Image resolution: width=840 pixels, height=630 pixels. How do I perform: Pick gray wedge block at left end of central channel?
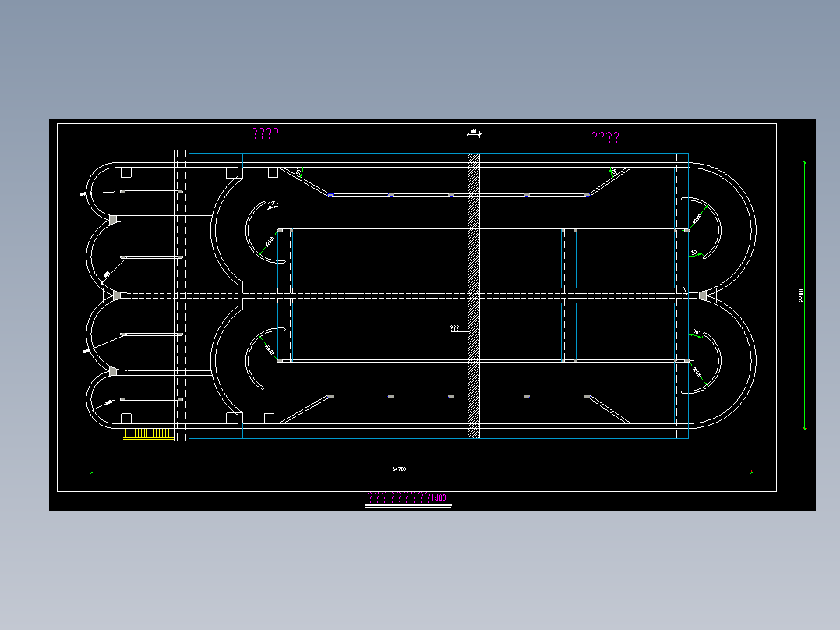coord(116,296)
